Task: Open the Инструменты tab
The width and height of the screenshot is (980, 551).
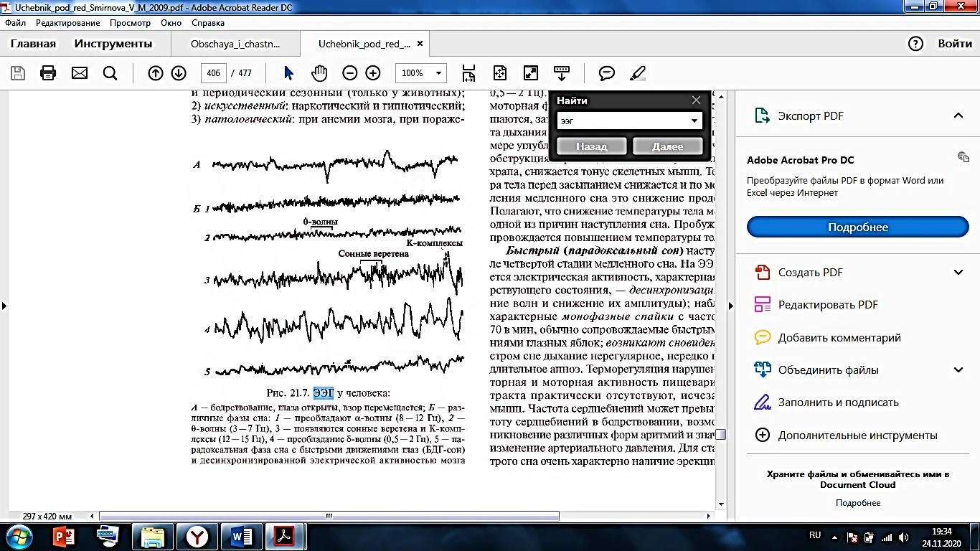Action: pyautogui.click(x=113, y=44)
